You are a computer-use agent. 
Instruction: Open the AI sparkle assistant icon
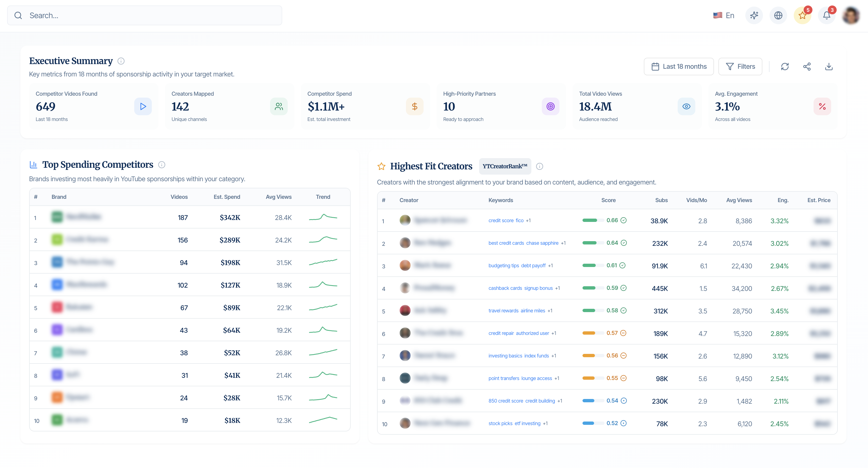pos(754,15)
